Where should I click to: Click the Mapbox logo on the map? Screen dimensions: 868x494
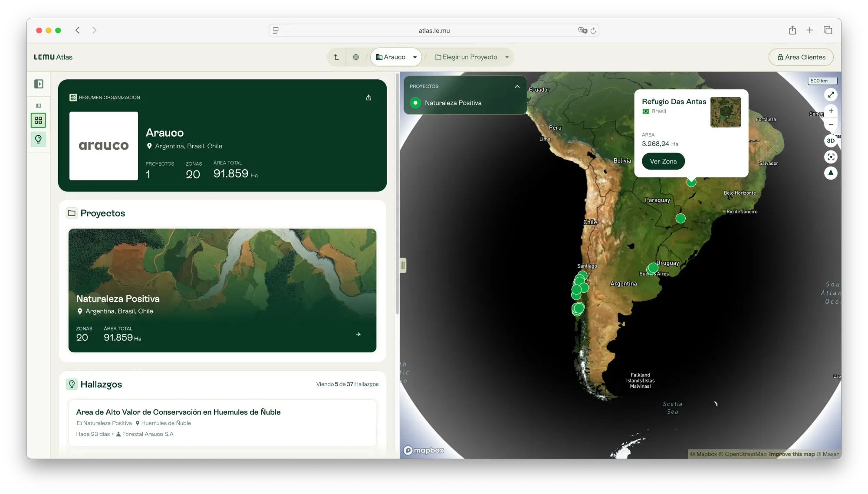424,450
